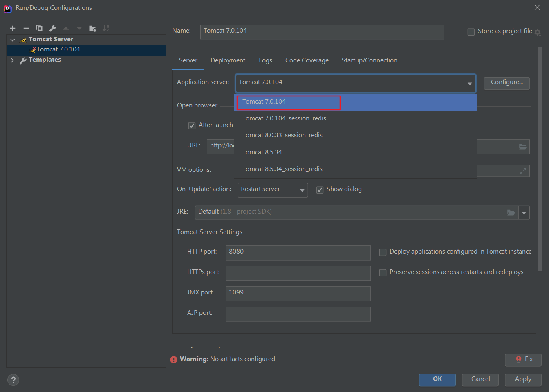Edit the Name field
549x392 pixels.
322,31
